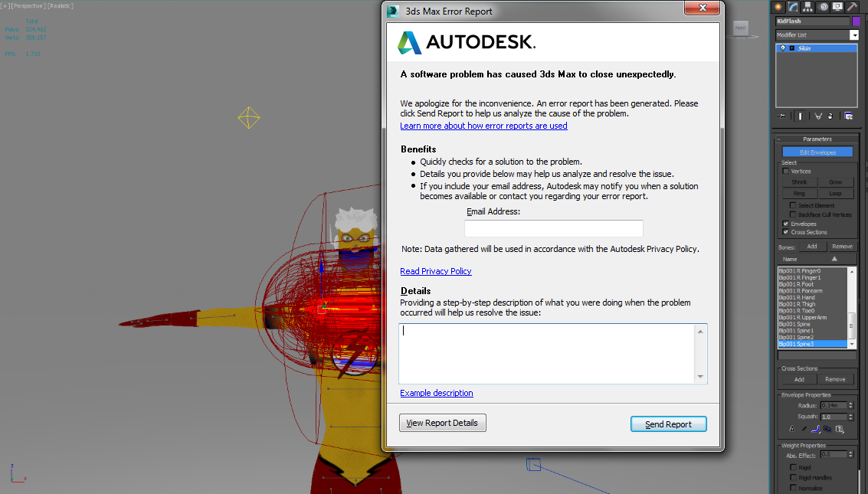Image resolution: width=868 pixels, height=494 pixels.
Task: Open the Motion command panel tab
Action: click(x=823, y=7)
